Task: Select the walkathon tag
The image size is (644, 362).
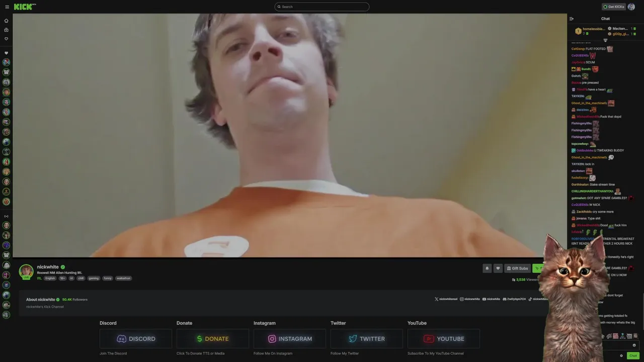Action: (x=123, y=278)
